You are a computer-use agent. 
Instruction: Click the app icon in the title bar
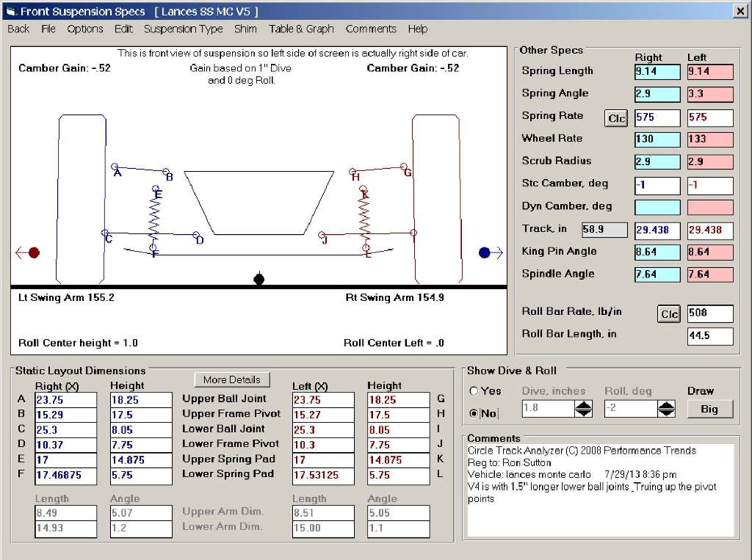[10, 12]
